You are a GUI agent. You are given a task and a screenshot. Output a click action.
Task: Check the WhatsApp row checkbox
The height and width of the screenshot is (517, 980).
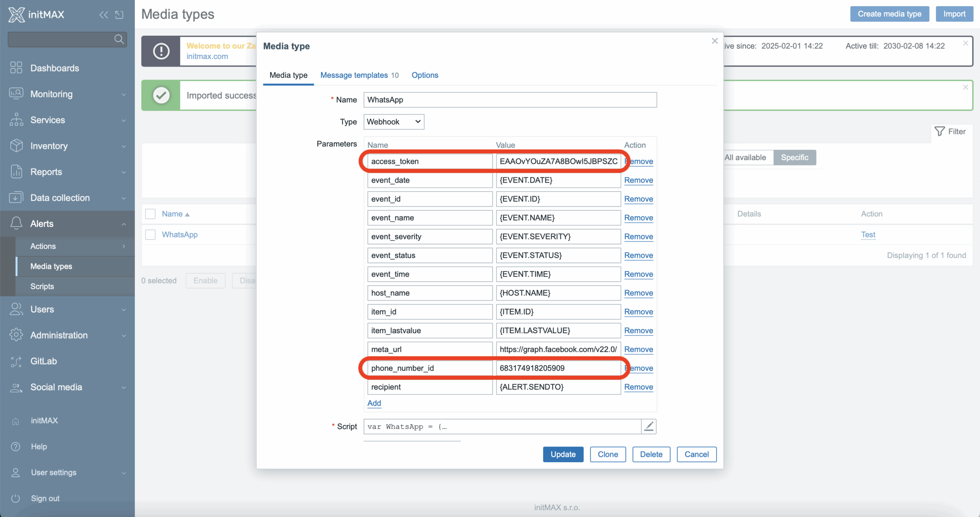point(150,234)
